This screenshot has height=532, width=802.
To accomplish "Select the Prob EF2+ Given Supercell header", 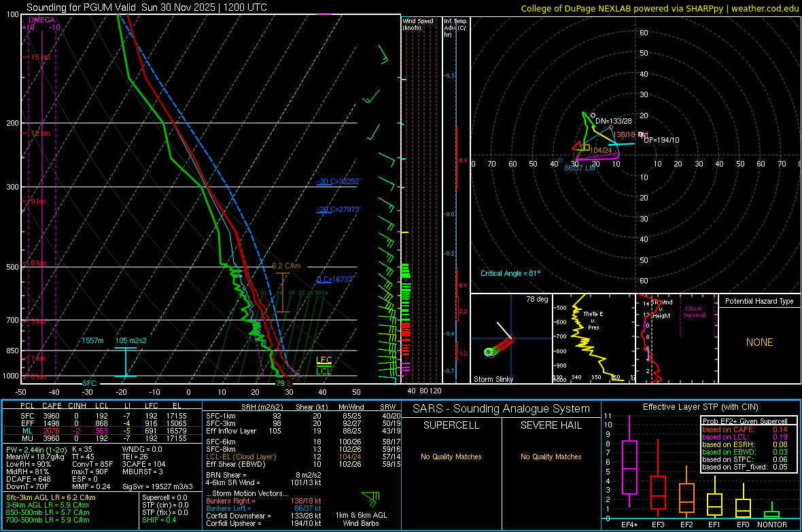I will 745,421.
